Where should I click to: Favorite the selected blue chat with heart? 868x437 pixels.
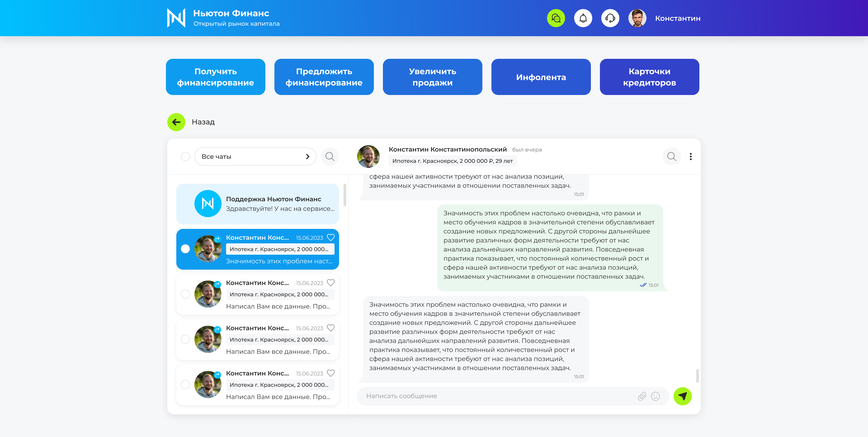331,238
